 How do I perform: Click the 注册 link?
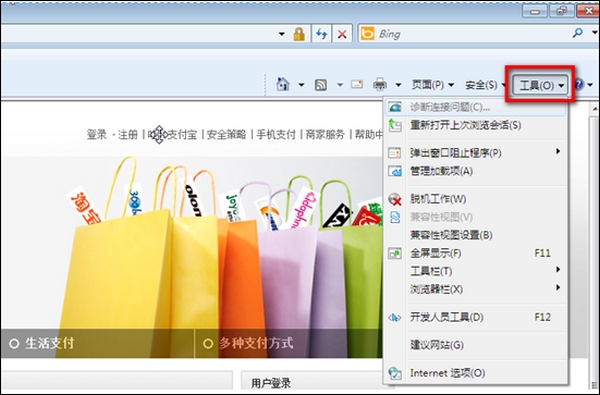pyautogui.click(x=128, y=135)
